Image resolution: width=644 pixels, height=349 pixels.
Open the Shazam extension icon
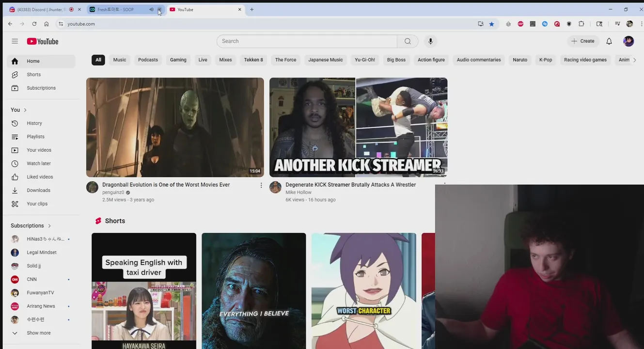click(545, 24)
